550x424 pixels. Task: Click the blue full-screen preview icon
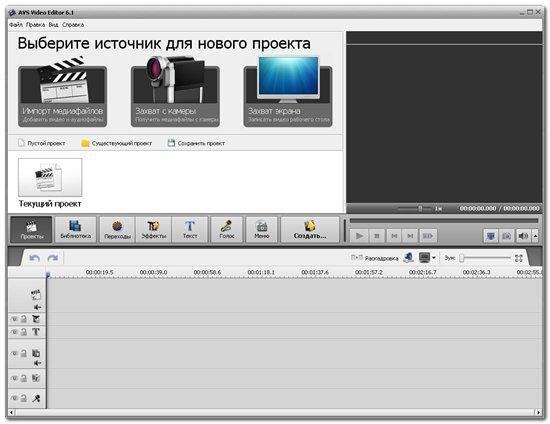[x=490, y=236]
